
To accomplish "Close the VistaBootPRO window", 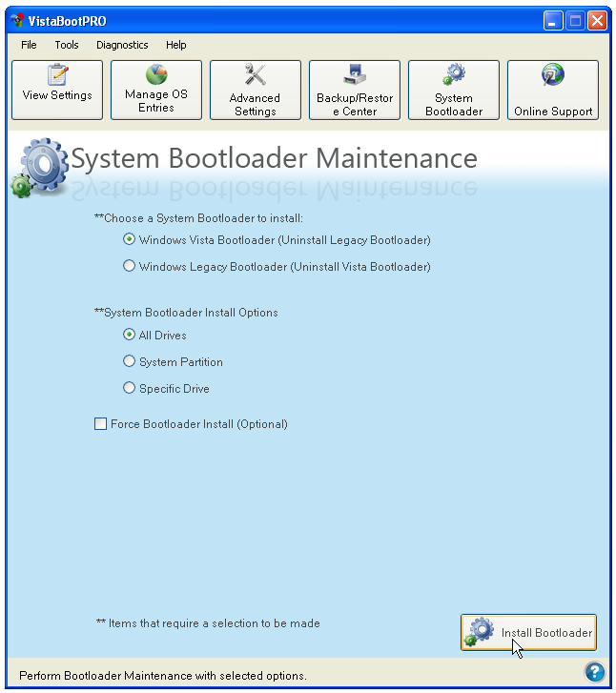I will 597,20.
